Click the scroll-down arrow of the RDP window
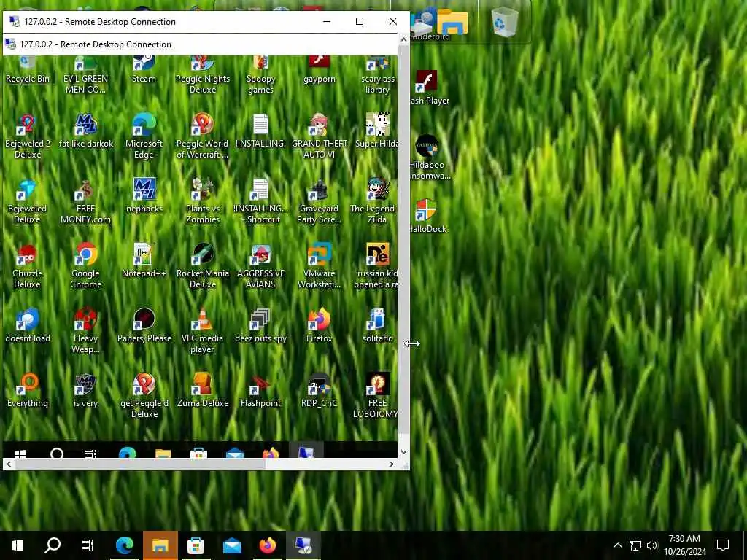The image size is (747, 560). [x=403, y=452]
